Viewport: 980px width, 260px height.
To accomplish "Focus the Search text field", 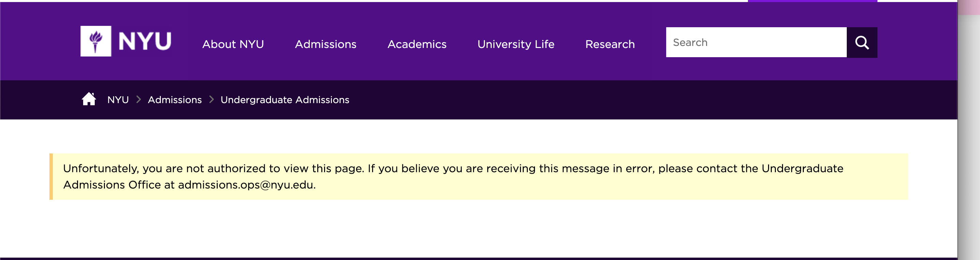I will pos(756,42).
